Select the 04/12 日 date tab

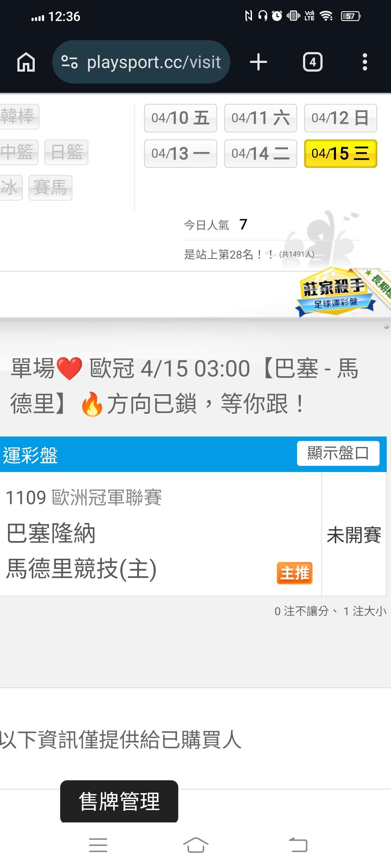pos(341,118)
